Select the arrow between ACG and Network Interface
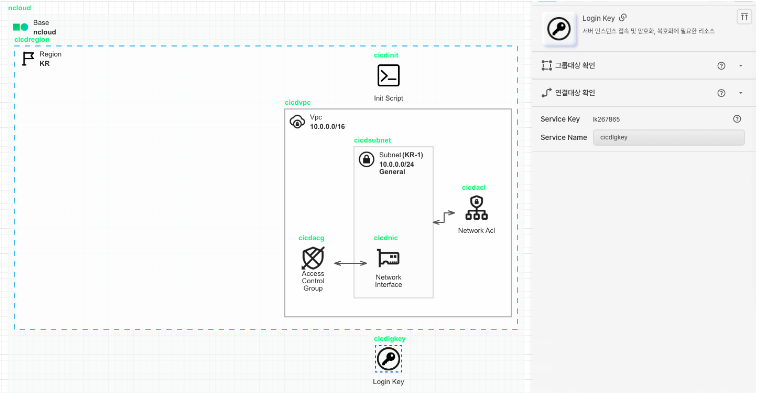This screenshot has height=393, width=757. 350,263
